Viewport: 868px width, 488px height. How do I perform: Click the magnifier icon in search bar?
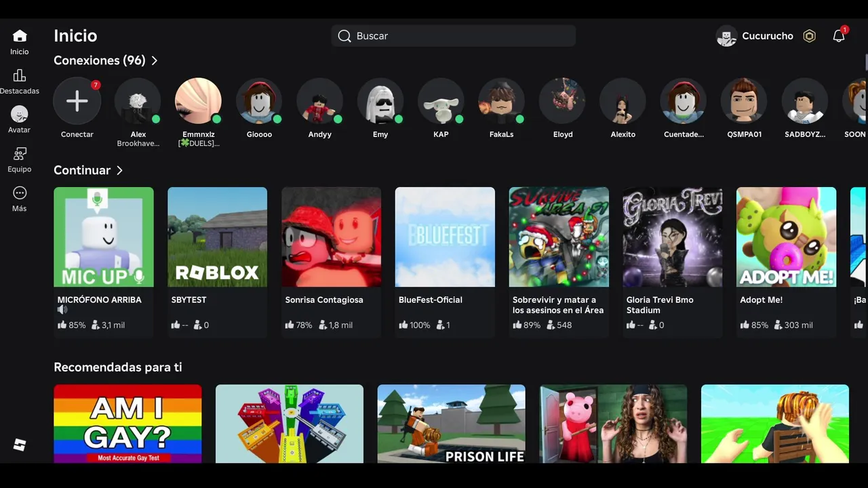point(344,36)
